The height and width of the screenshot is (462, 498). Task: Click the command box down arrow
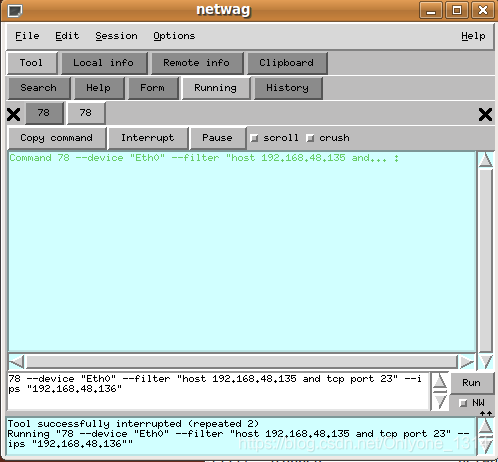pos(440,402)
